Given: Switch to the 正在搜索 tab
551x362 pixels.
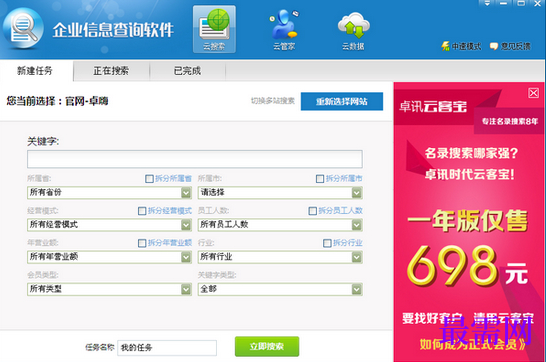Looking at the screenshot, I should pyautogui.click(x=111, y=71).
